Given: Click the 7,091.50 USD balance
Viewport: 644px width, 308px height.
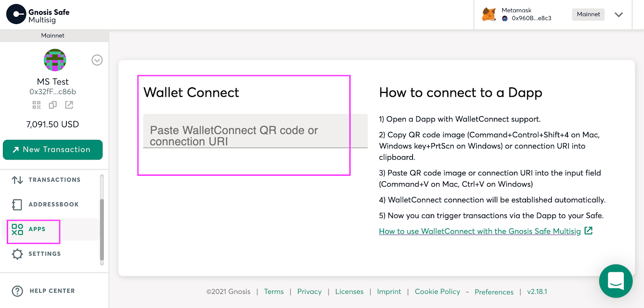Looking at the screenshot, I should click(53, 124).
